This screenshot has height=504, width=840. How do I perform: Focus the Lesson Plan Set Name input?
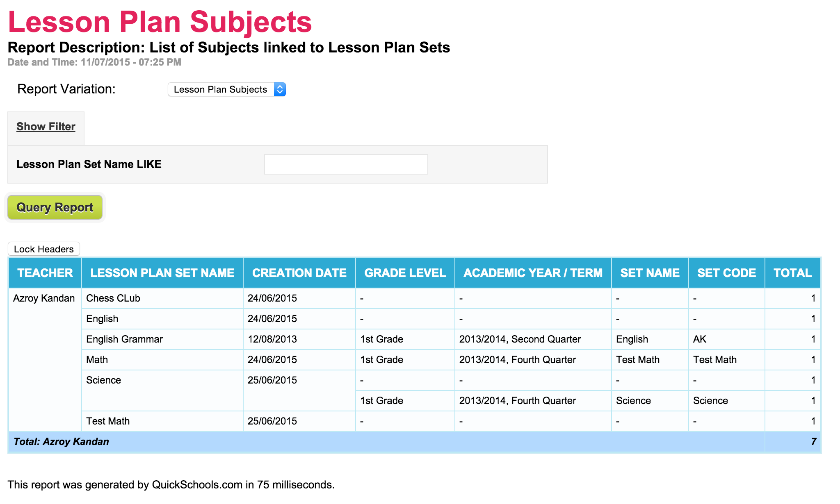point(346,164)
